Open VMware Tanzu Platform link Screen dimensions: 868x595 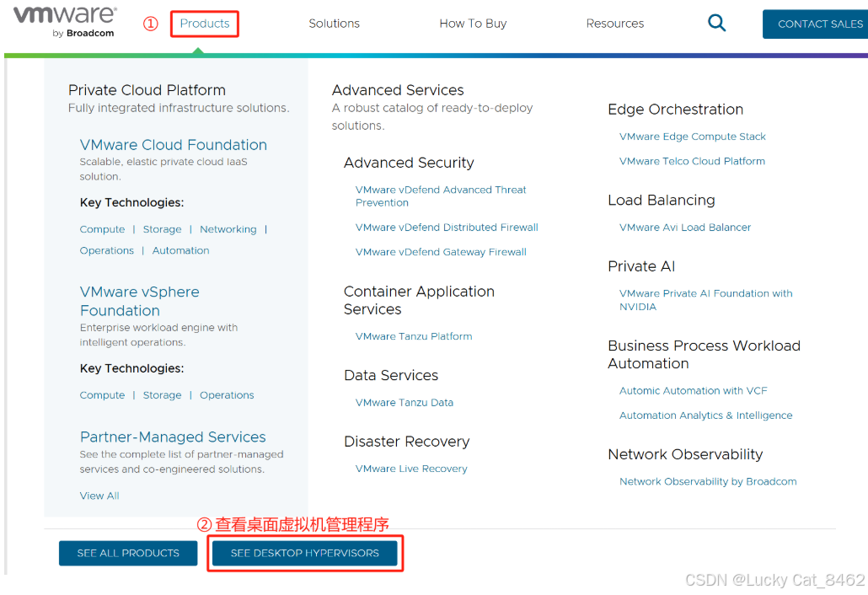414,336
